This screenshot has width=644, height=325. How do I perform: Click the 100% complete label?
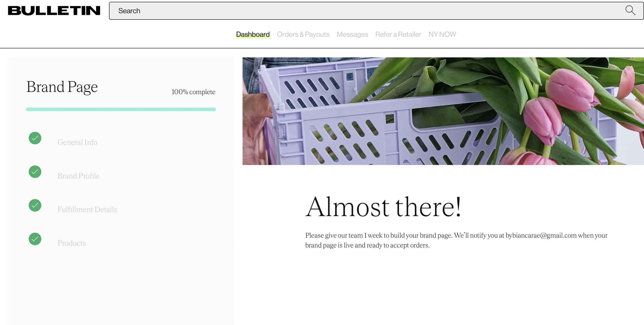[x=193, y=92]
